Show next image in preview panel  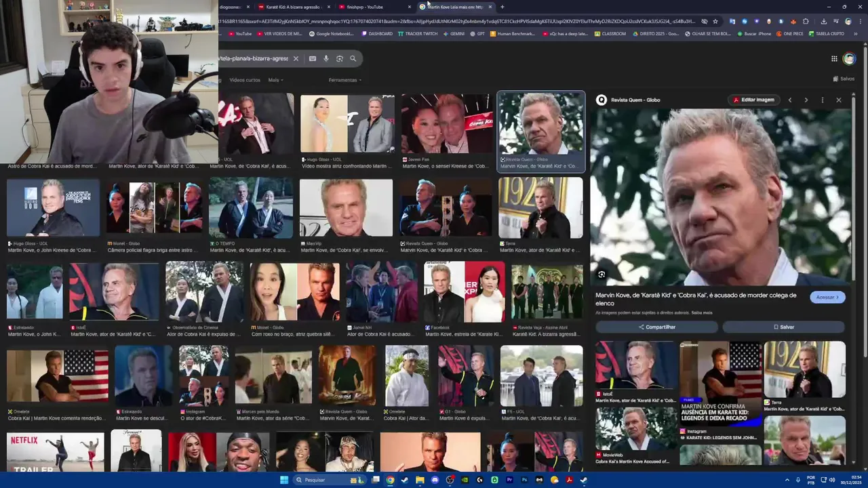[806, 100]
